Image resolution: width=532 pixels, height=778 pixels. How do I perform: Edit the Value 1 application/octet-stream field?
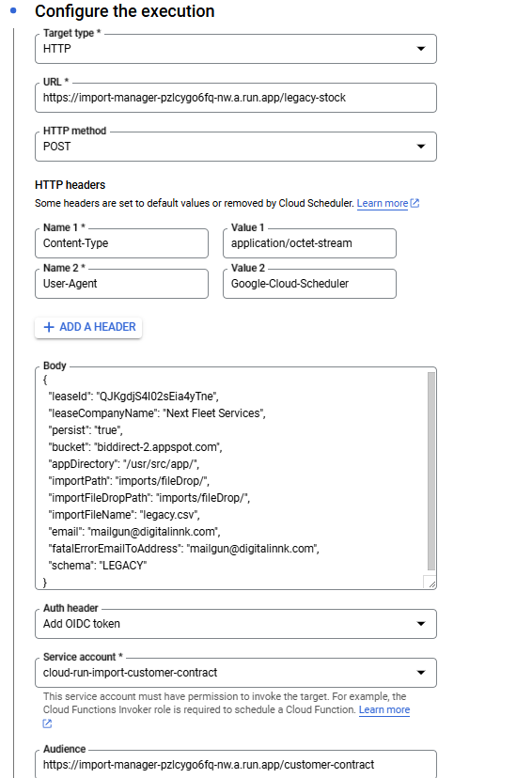click(309, 243)
